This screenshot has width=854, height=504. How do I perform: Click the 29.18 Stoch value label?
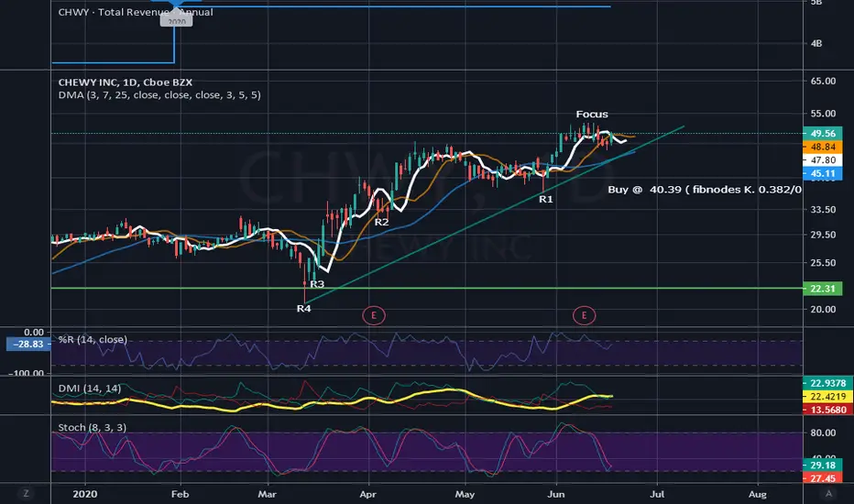pyautogui.click(x=823, y=465)
